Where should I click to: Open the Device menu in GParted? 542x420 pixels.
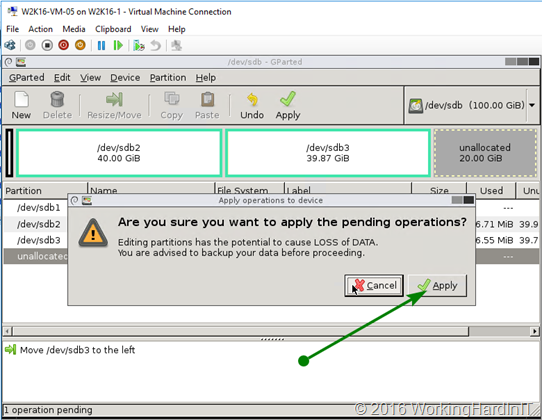[x=125, y=77]
